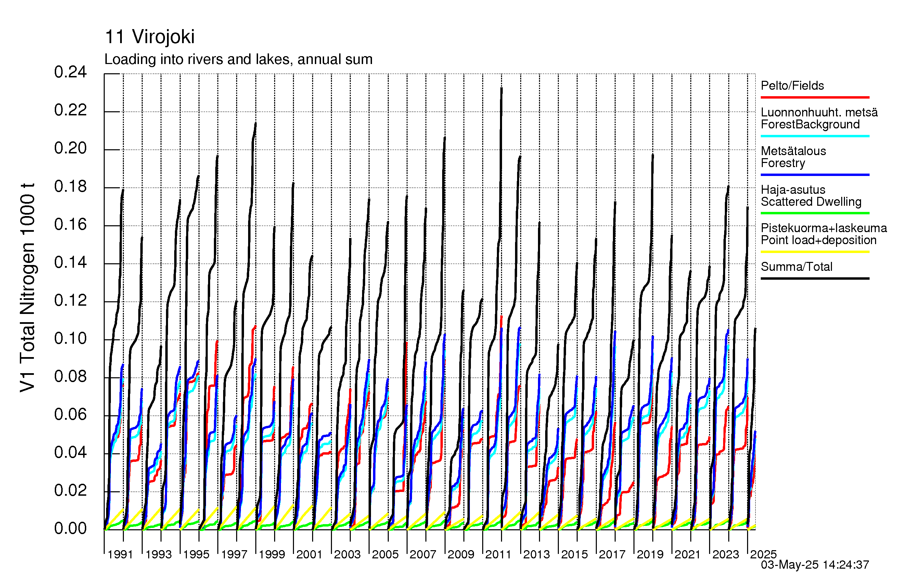Select the 'Pistekuorma+laskeuma' legend label
924x582 pixels.
823,228
